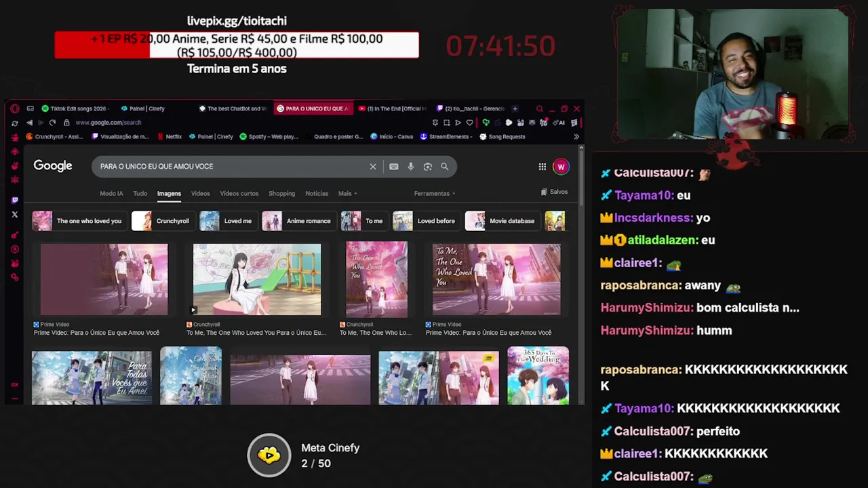This screenshot has width=868, height=488.
Task: Open the GX Corner icon near the Opera logo
Action: 30,108
